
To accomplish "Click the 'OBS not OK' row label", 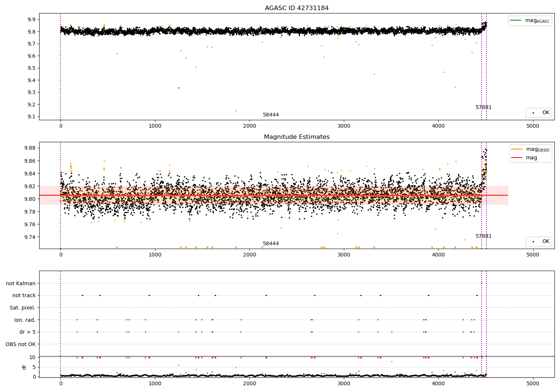I will click(21, 344).
